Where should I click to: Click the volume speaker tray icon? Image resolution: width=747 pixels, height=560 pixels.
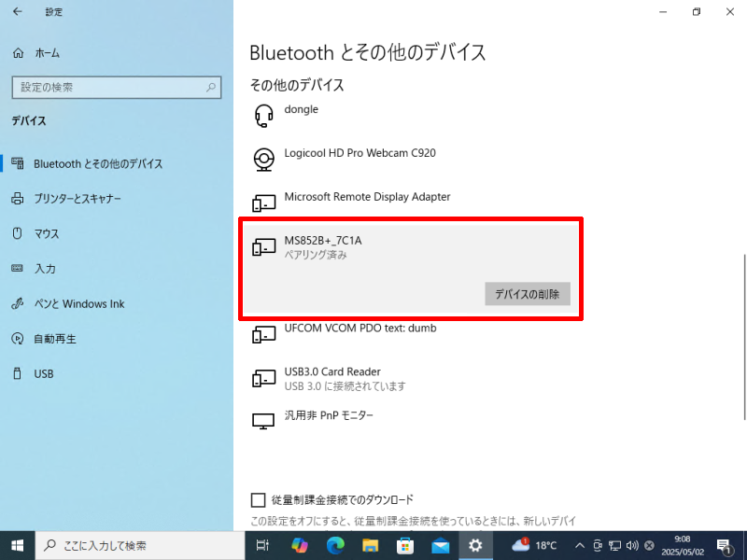click(632, 546)
